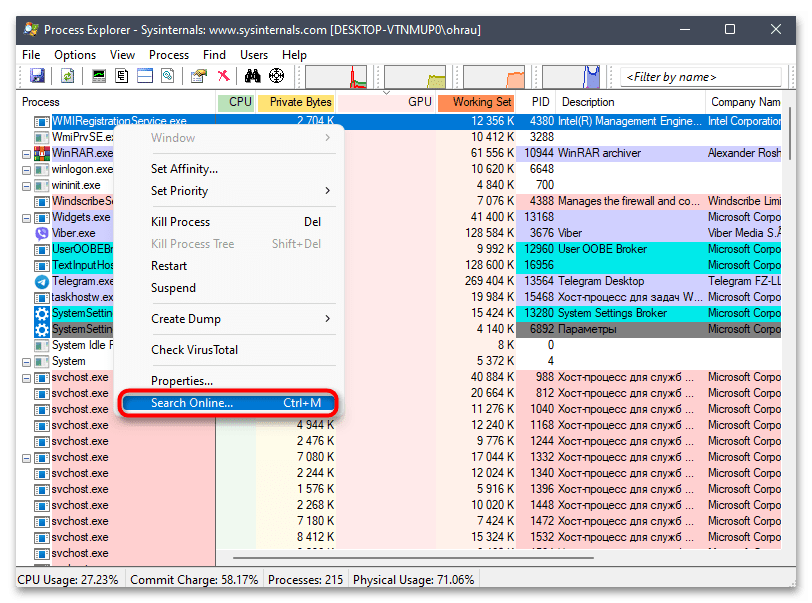812x603 pixels.
Task: Click the Viber.exe process icon
Action: pos(42,233)
